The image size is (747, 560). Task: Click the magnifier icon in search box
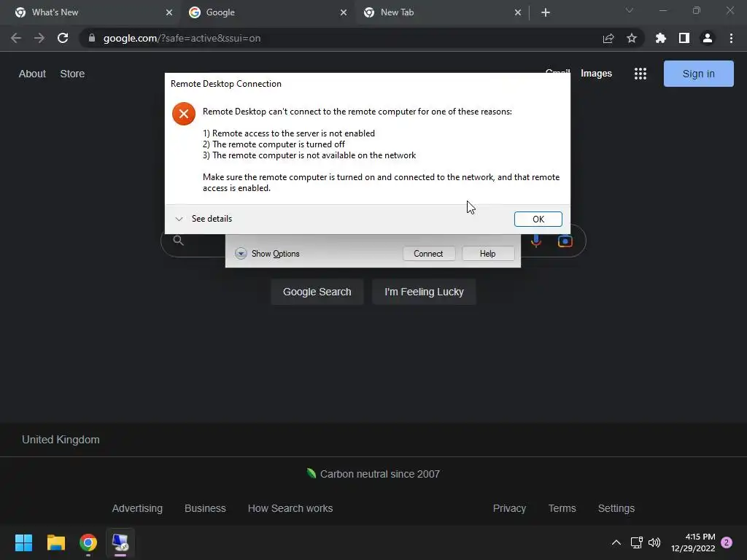tap(178, 241)
